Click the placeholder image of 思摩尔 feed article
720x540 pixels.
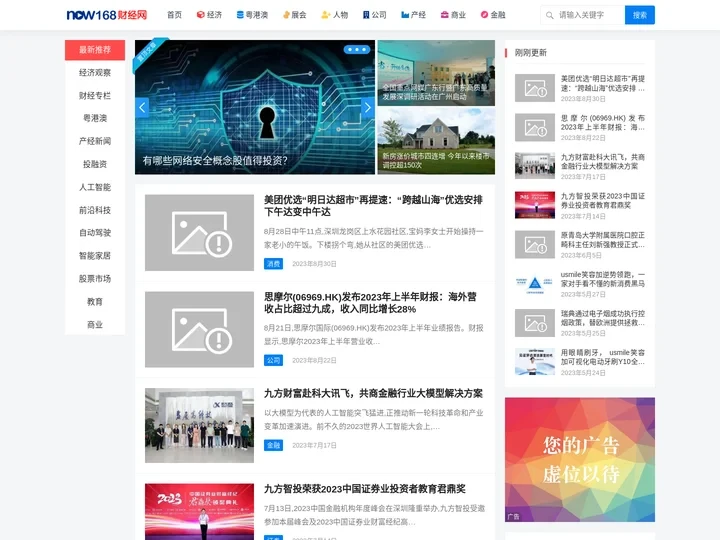click(199, 329)
